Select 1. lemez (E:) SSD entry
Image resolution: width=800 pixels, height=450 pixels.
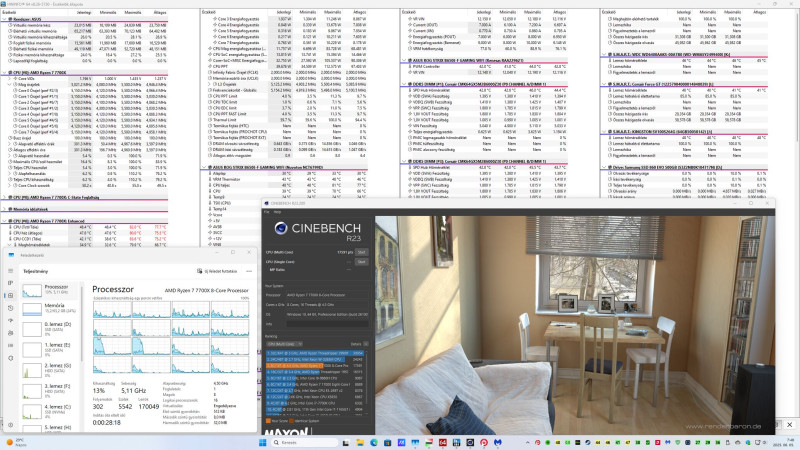49,349
